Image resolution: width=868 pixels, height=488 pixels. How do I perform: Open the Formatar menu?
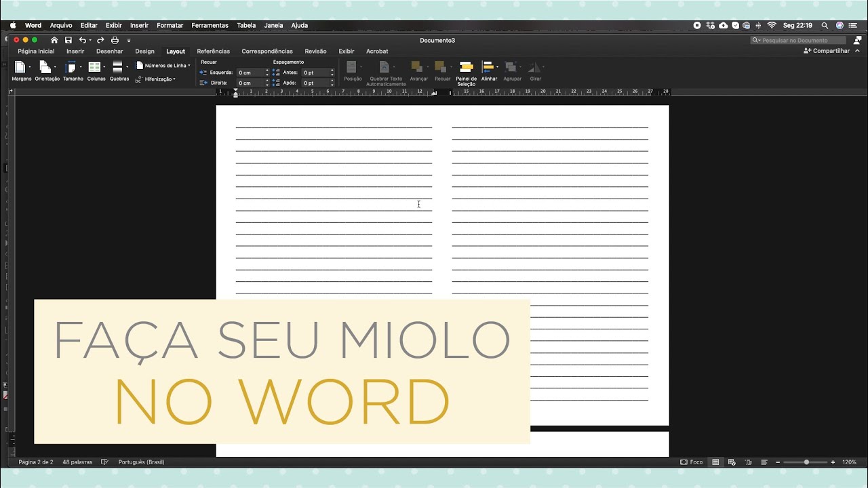pos(170,25)
